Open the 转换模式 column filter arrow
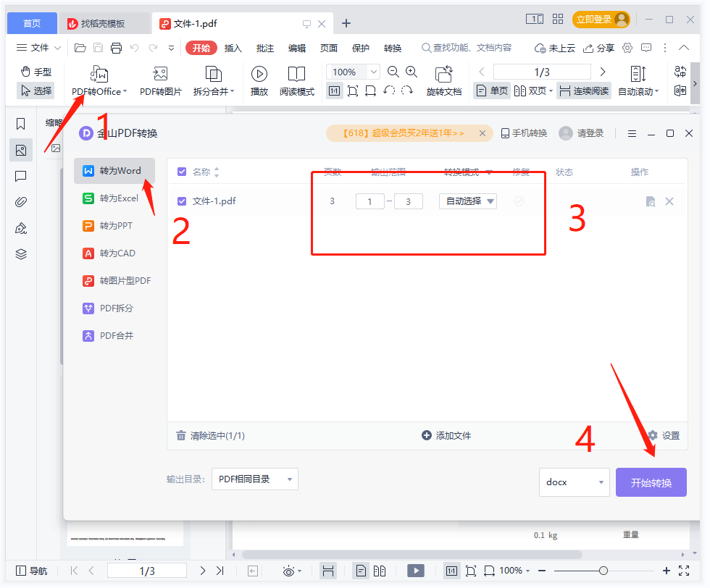This screenshot has height=588, width=710. point(489,172)
